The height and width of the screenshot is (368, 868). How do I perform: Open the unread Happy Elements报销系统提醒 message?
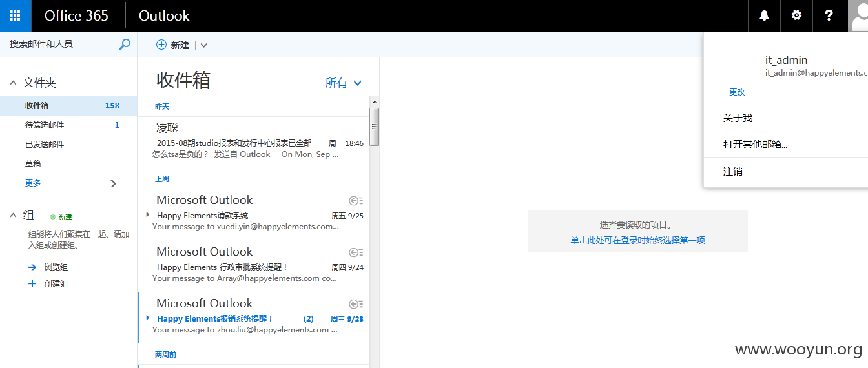coord(253,317)
